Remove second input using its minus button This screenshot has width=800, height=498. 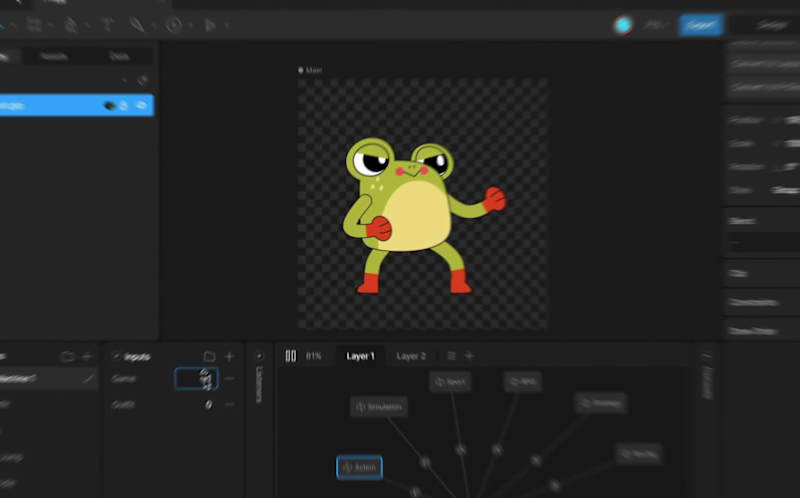[230, 405]
